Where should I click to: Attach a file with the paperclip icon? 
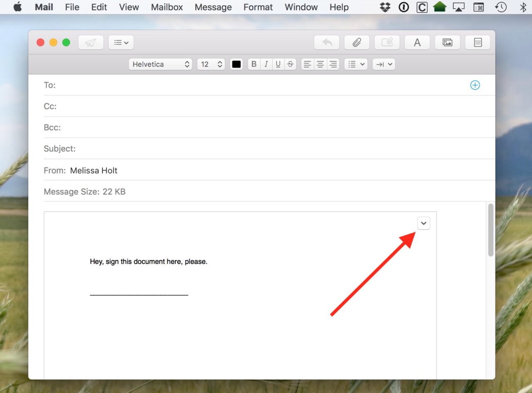pyautogui.click(x=357, y=42)
